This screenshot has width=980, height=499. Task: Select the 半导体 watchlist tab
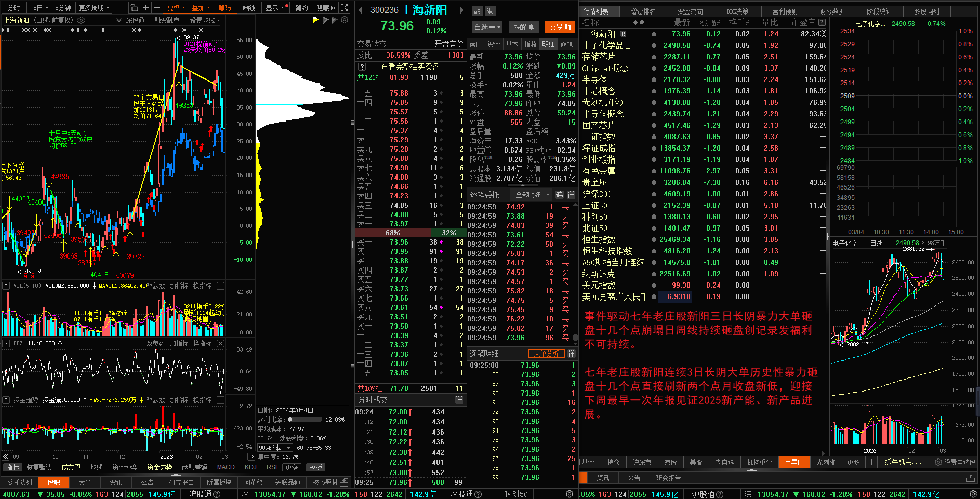794,462
